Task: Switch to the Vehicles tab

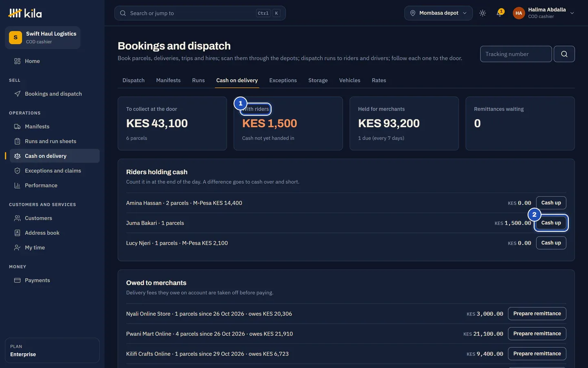Action: 350,80
